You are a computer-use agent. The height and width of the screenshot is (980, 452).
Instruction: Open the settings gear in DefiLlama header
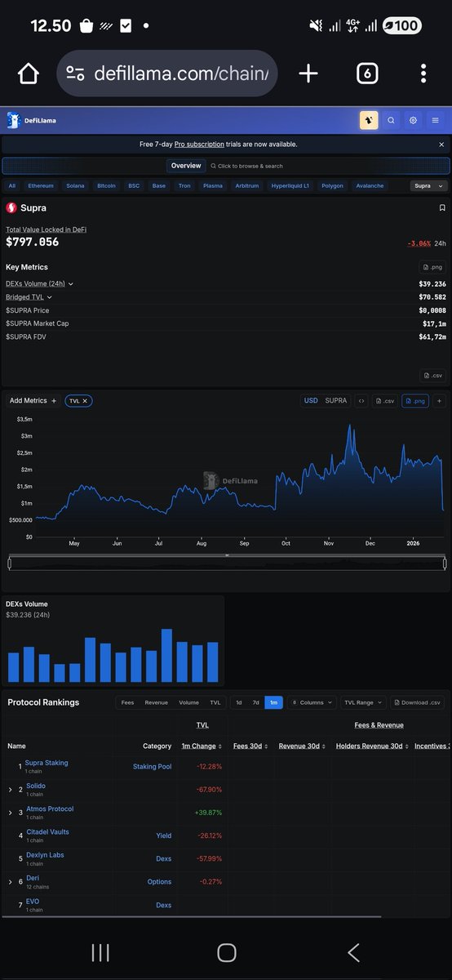tap(414, 120)
